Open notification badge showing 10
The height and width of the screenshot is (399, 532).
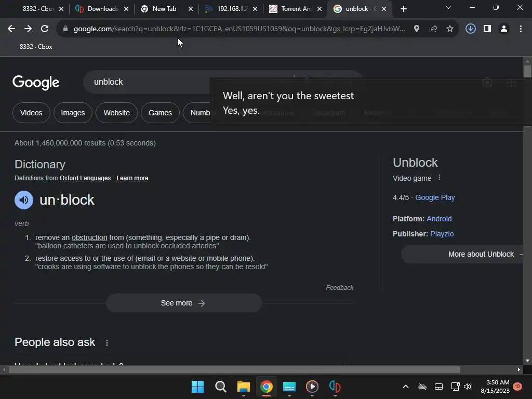[x=517, y=386]
